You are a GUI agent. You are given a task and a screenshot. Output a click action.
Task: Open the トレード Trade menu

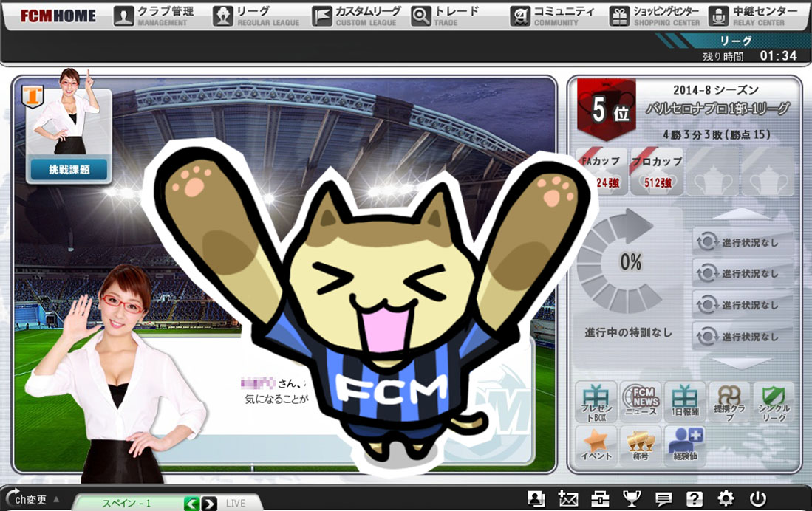[x=446, y=16]
